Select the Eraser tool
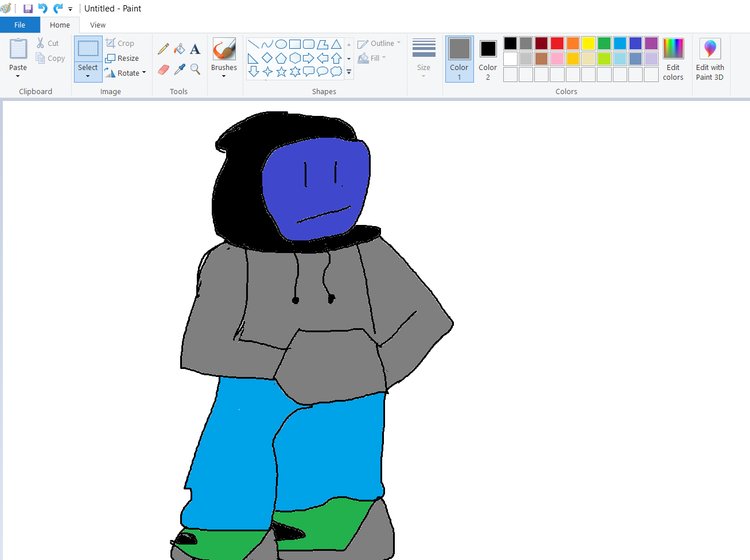 [163, 69]
